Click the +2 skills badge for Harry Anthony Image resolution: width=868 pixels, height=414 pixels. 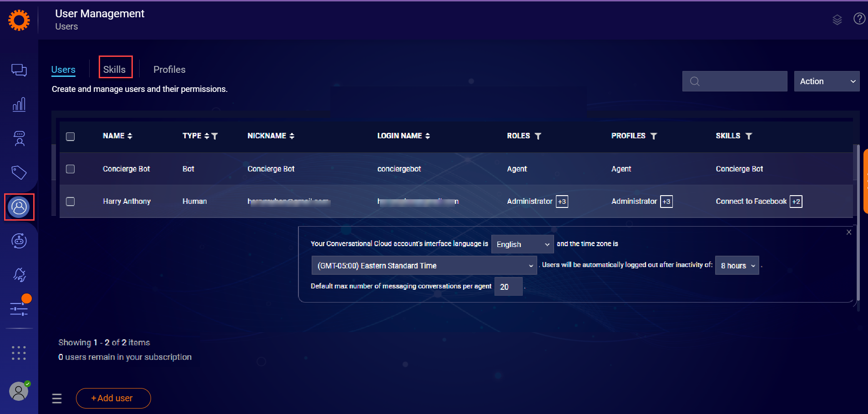[796, 202]
